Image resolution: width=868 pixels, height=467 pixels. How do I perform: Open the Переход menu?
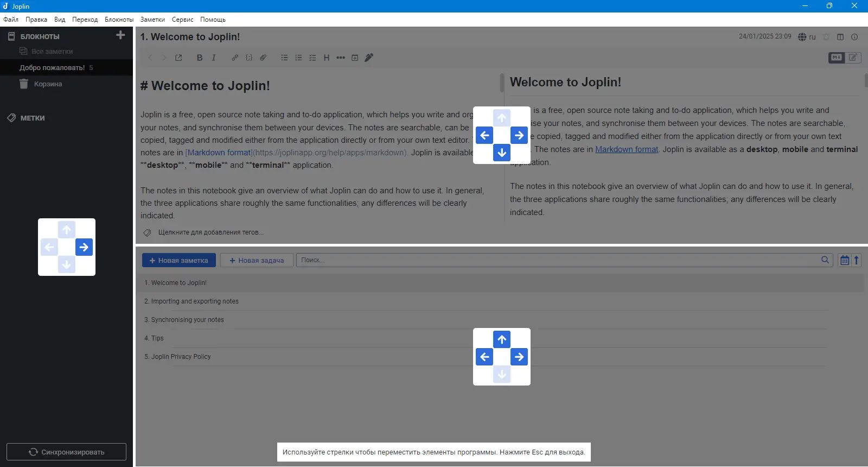coord(85,20)
